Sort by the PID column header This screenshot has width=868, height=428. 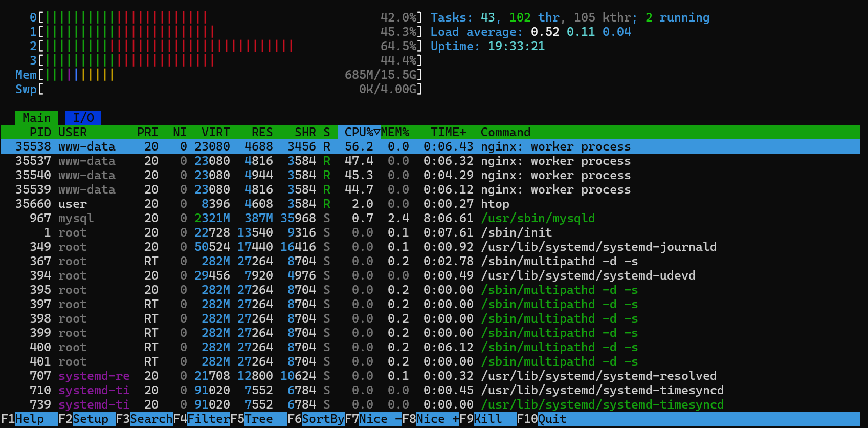[40, 132]
